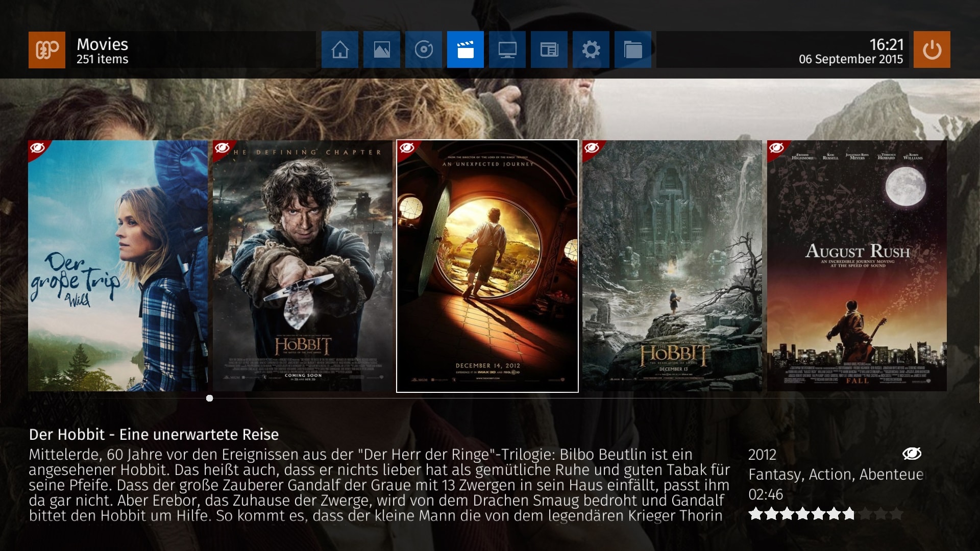This screenshot has height=551, width=980.
Task: Open the Pictures section icon
Action: [x=382, y=49]
